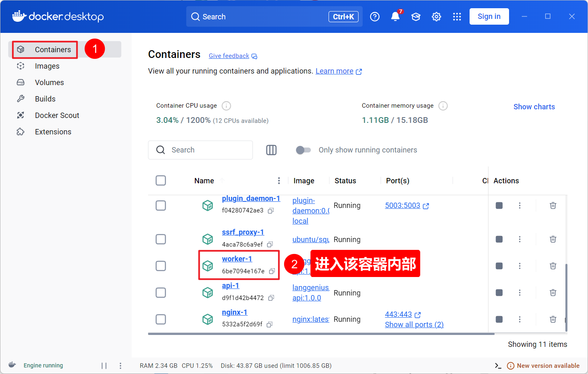The width and height of the screenshot is (588, 374).
Task: Click the New version available notice
Action: pos(543,366)
